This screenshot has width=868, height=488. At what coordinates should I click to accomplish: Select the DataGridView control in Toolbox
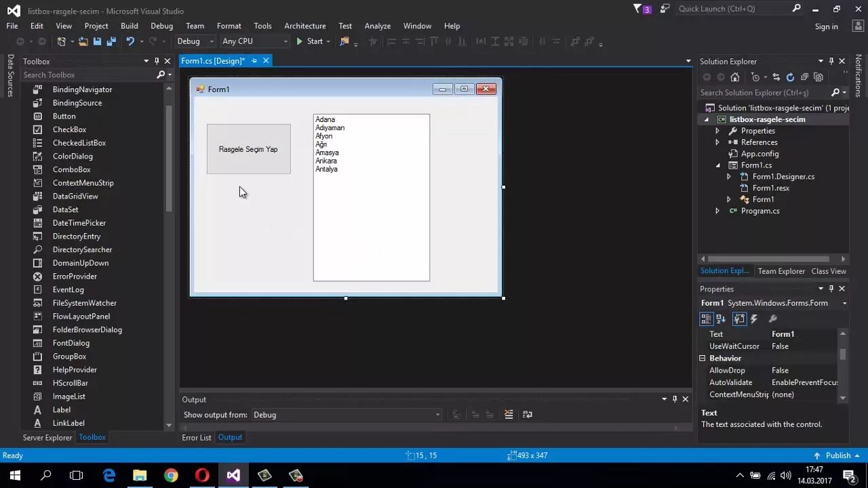(x=75, y=197)
